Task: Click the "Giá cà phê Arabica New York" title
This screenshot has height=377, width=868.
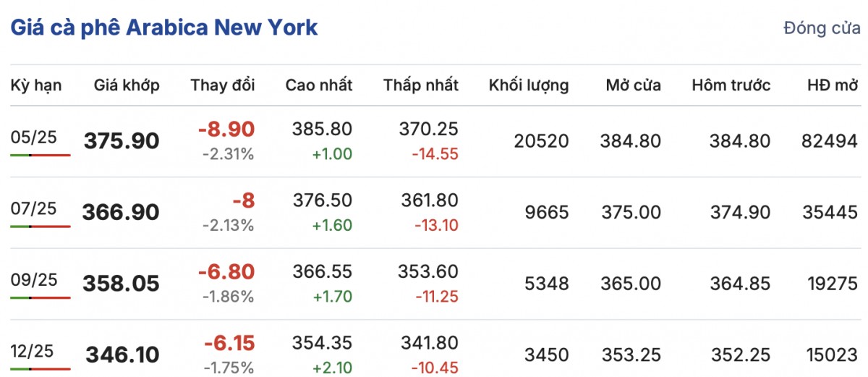Action: tap(163, 27)
